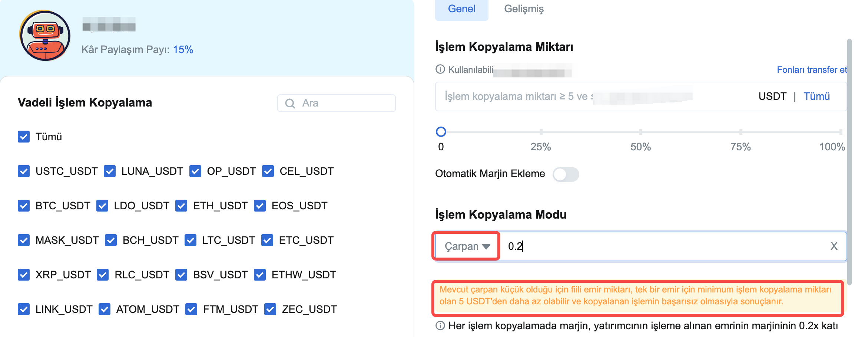The height and width of the screenshot is (337, 868).
Task: Click the search magnifier icon
Action: pos(290,103)
